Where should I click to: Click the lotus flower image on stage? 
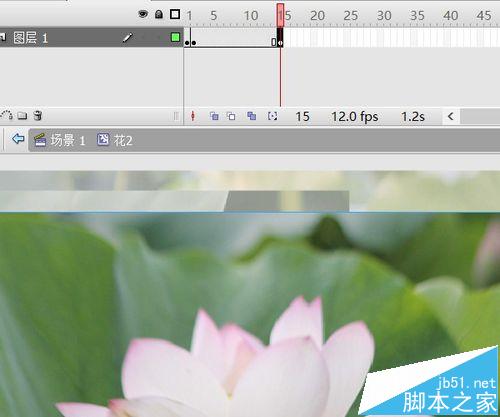click(250, 314)
